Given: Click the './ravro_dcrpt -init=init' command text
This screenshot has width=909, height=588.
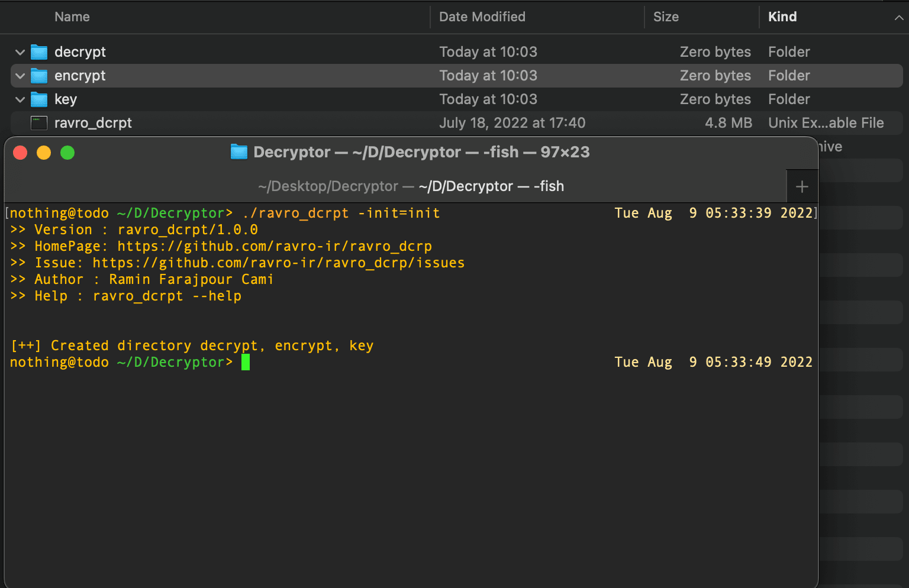Looking at the screenshot, I should click(341, 213).
